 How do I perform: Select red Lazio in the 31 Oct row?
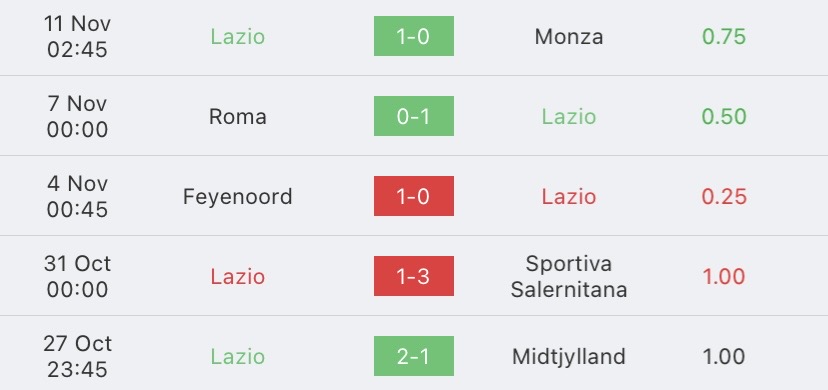pos(238,277)
